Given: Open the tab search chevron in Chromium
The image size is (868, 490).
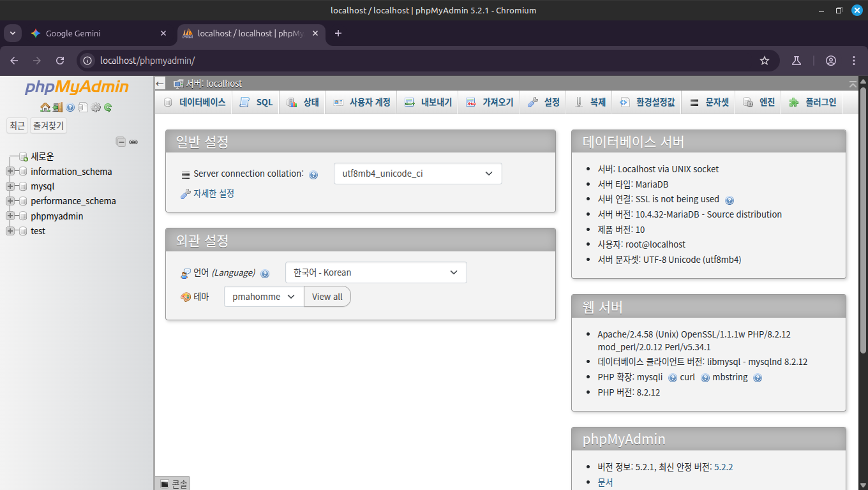Looking at the screenshot, I should [x=12, y=33].
